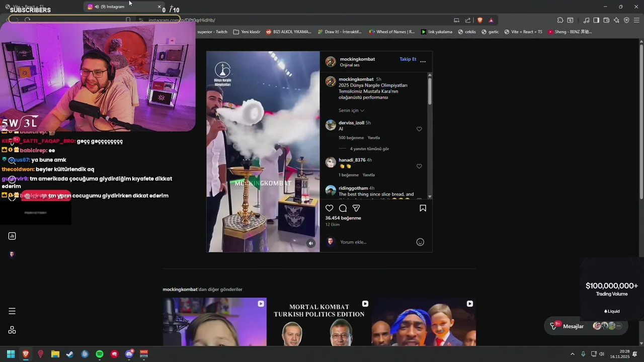Open gartic bookmark
Viewport: 644px width, 362px height.
490,32
